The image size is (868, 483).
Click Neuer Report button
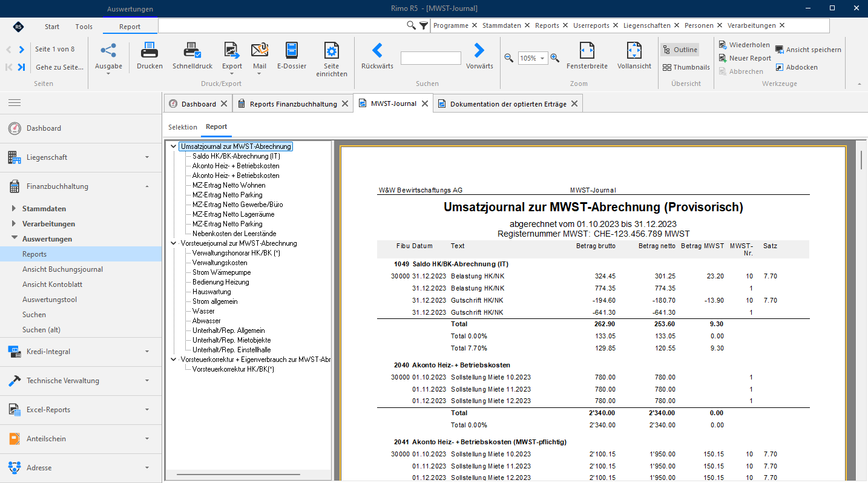pyautogui.click(x=745, y=58)
